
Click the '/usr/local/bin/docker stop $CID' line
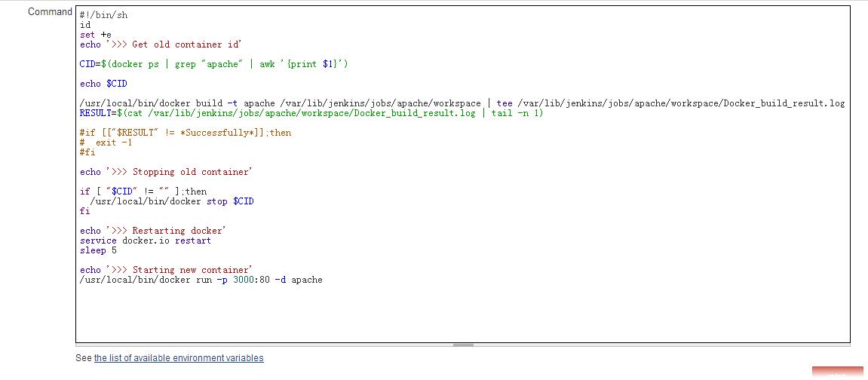(172, 201)
